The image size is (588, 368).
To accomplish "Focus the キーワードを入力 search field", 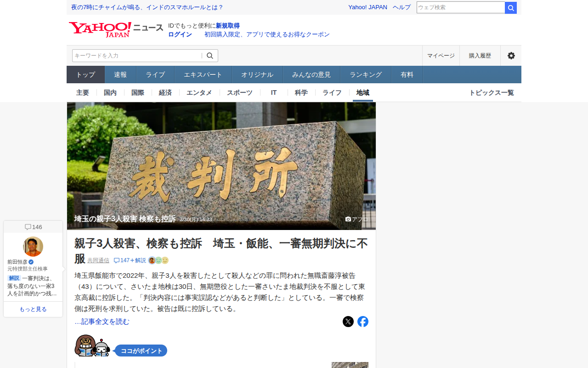I will (137, 56).
